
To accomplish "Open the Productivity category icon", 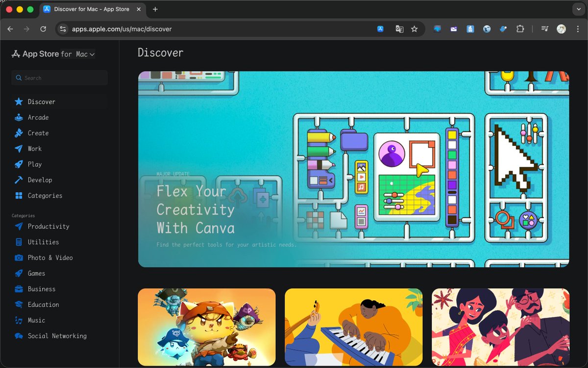I will point(19,226).
